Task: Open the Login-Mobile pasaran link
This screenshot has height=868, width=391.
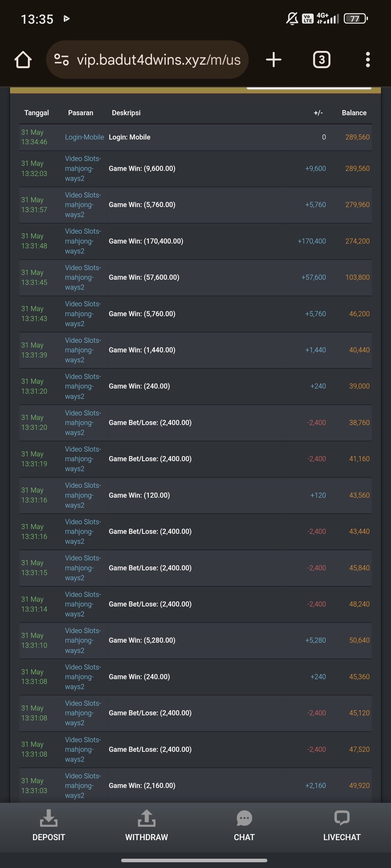Action: 84,137
